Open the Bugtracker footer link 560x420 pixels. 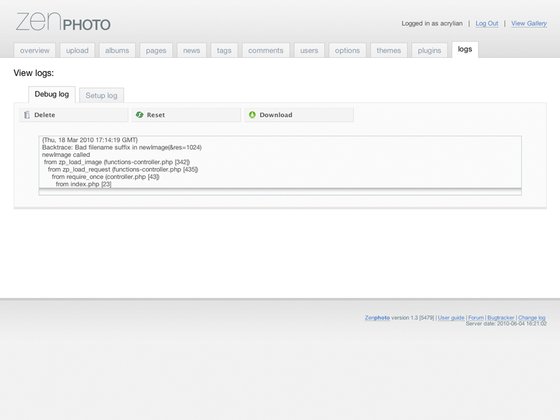tap(501, 318)
